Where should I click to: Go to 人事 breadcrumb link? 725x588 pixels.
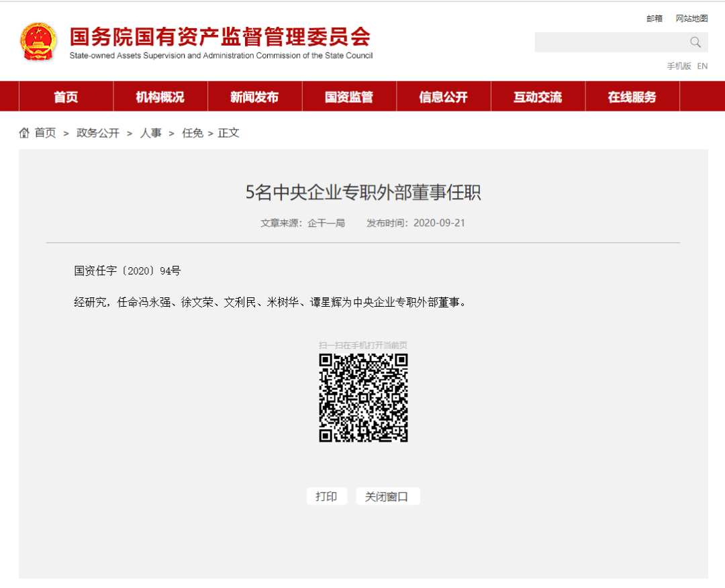pyautogui.click(x=150, y=133)
